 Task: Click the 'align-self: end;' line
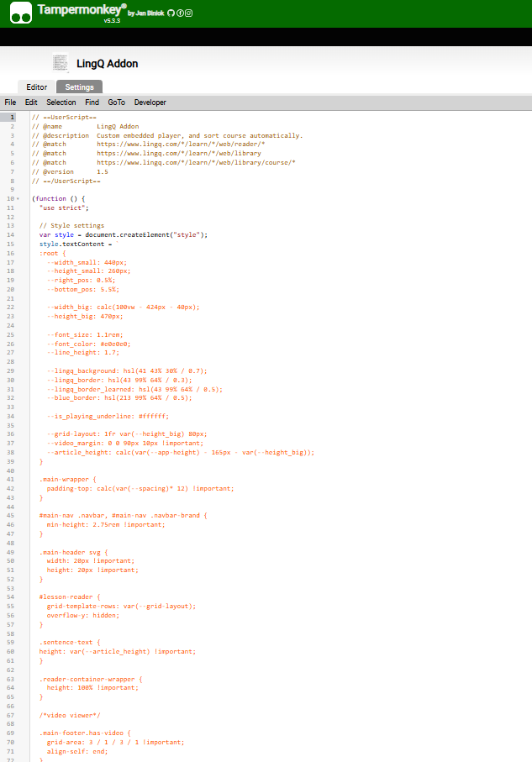pyautogui.click(x=77, y=752)
